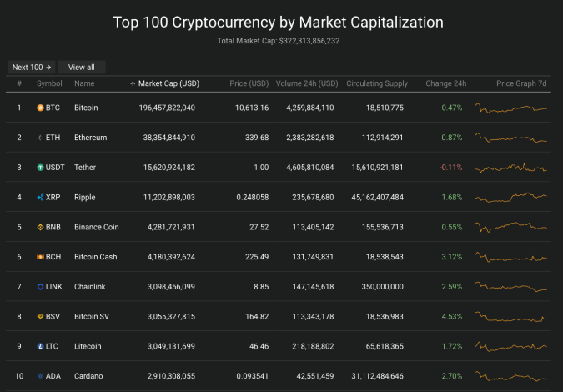
Task: Click the Tether green icon
Action: pyautogui.click(x=40, y=168)
